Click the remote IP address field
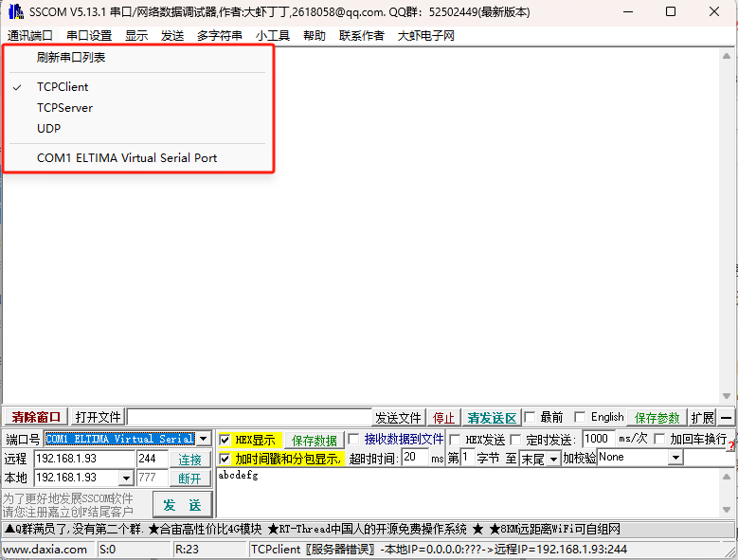This screenshot has width=738, height=560. [x=84, y=459]
